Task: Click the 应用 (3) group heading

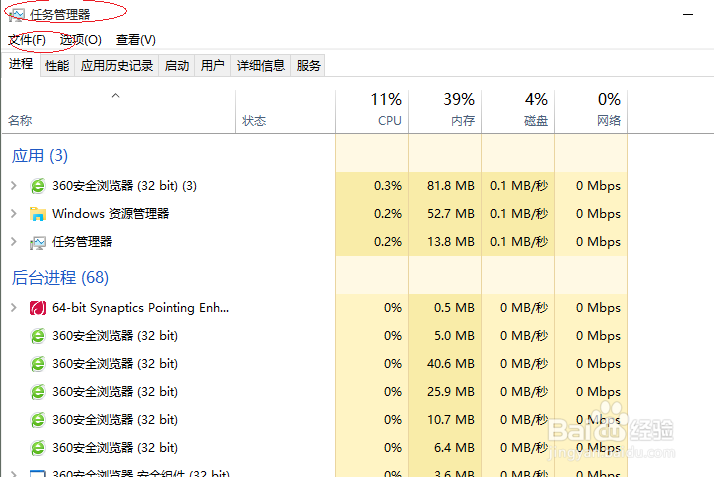Action: pyautogui.click(x=40, y=156)
